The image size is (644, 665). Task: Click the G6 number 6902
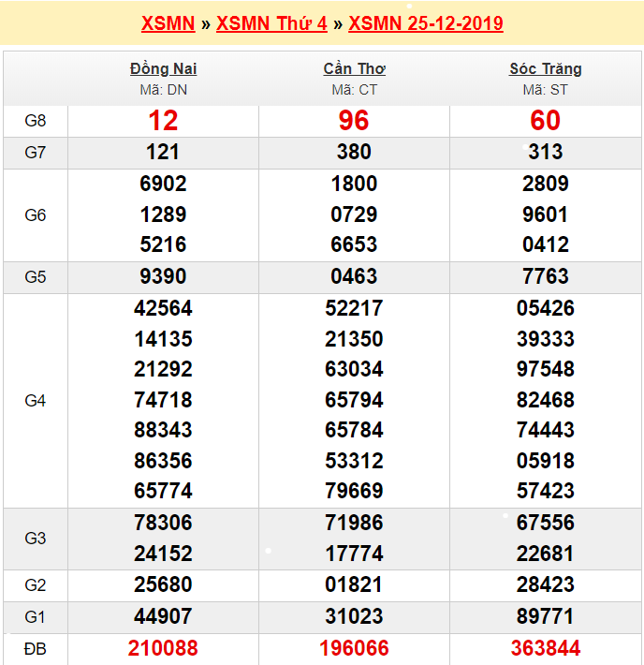pos(163,184)
